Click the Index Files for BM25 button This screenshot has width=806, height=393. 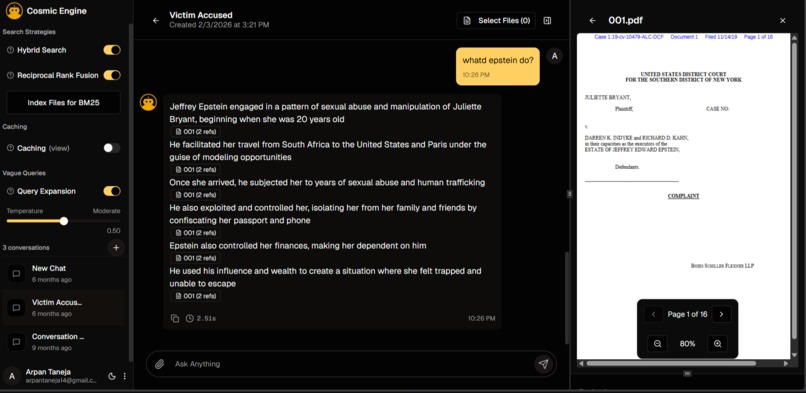click(x=63, y=102)
